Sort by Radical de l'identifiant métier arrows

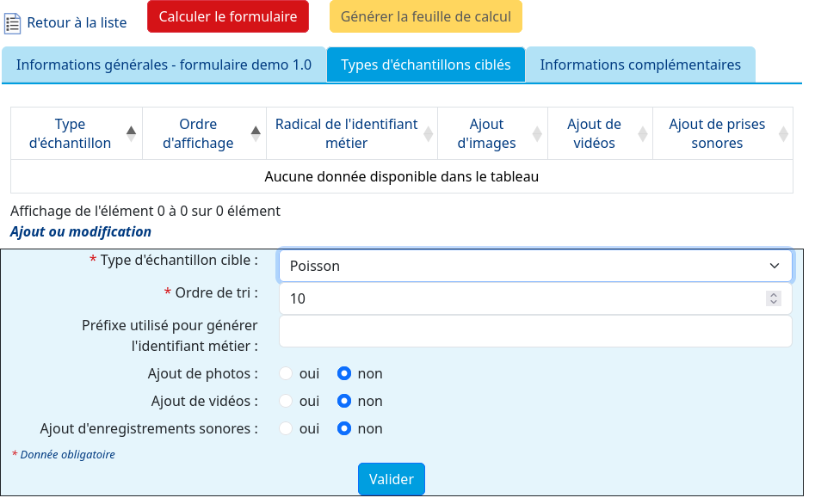(x=428, y=133)
